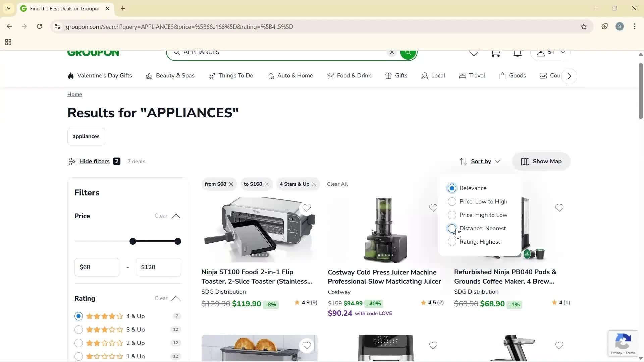Collapse the Price filter section

176,216
